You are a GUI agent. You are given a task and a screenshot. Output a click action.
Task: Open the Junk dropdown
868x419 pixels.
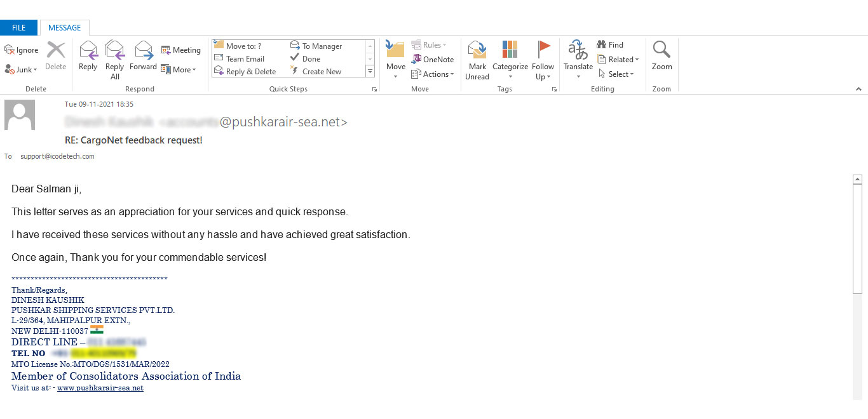(20, 69)
